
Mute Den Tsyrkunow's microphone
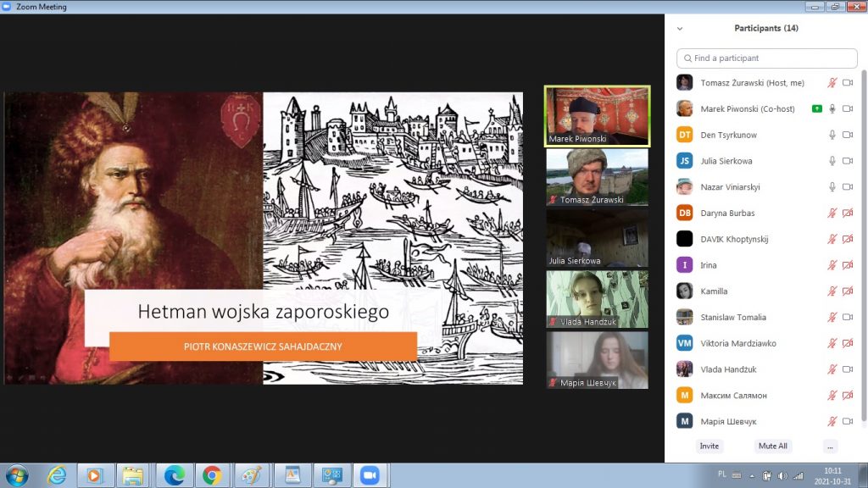click(832, 135)
